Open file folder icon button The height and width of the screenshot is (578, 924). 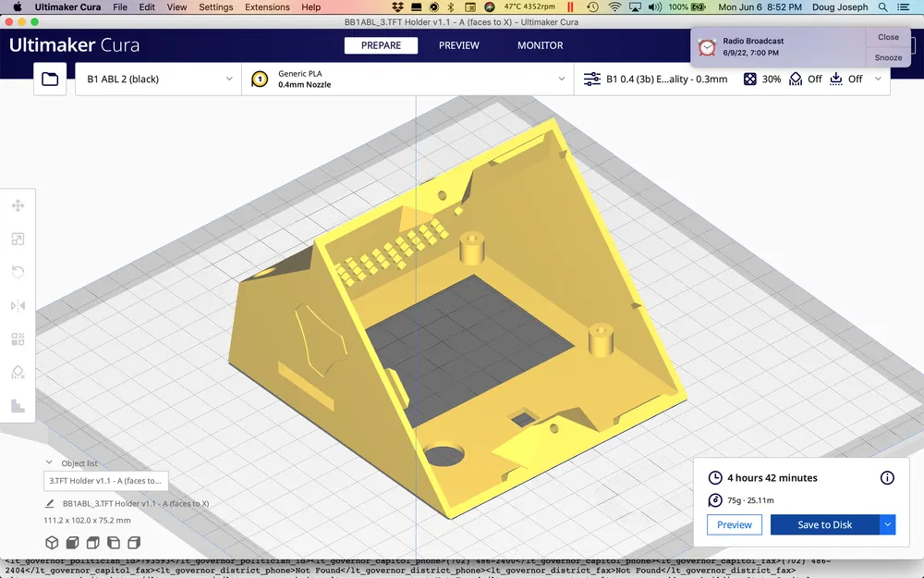click(50, 79)
